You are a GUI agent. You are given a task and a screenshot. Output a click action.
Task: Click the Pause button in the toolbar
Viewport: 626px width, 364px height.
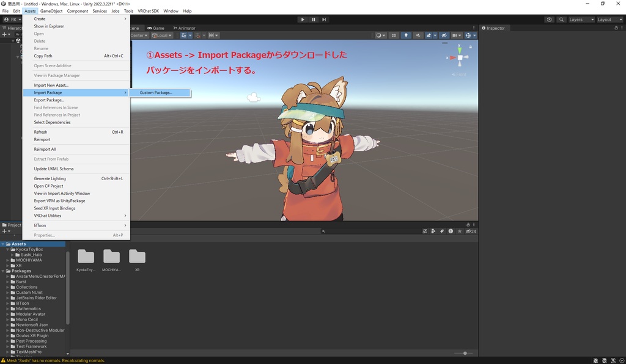[x=314, y=20]
